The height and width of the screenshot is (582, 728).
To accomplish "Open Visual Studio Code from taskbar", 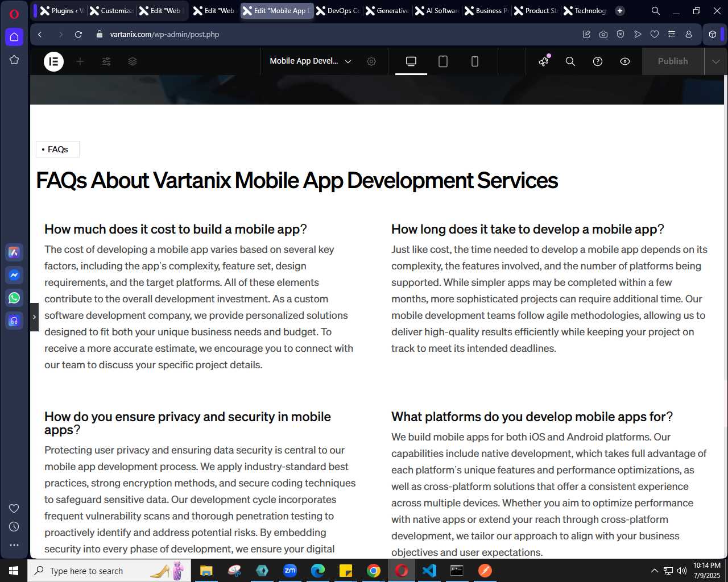I will click(429, 571).
